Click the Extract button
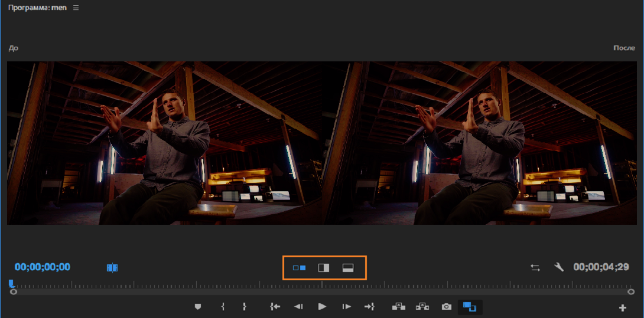 tap(422, 307)
